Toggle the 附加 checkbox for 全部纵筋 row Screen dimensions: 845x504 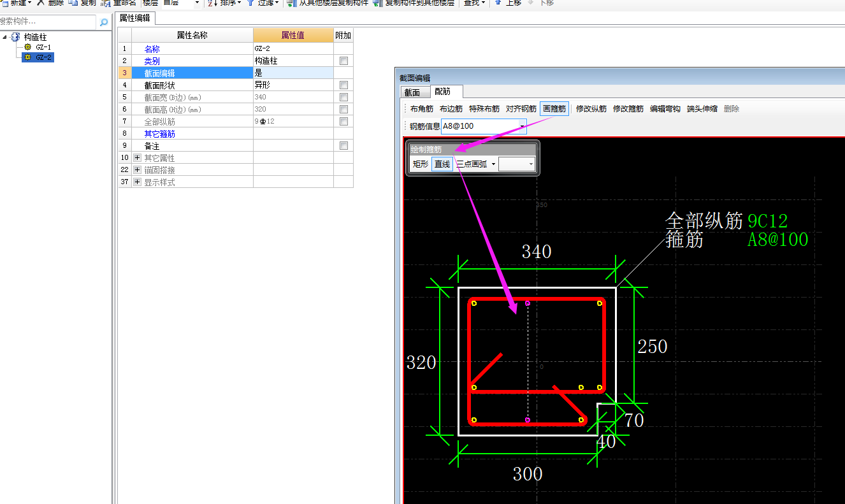tap(343, 121)
